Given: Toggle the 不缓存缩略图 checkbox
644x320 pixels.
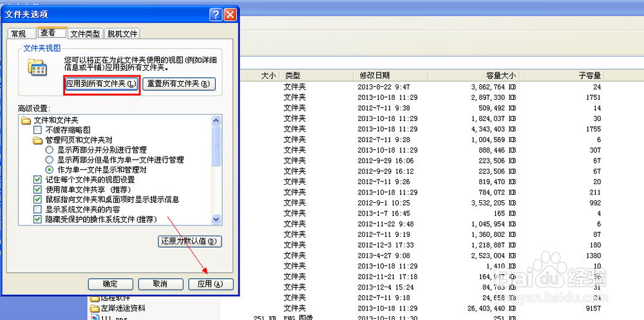Looking at the screenshot, I should tap(38, 130).
